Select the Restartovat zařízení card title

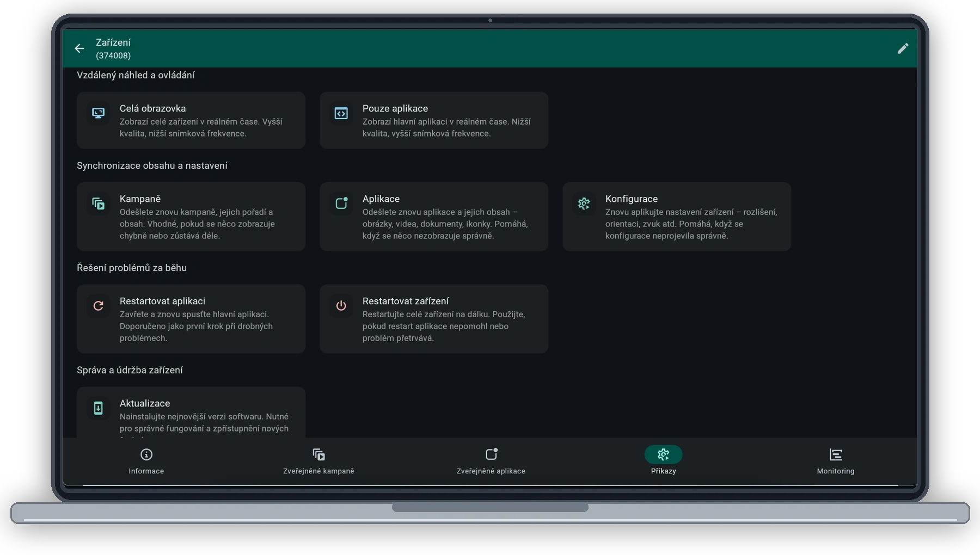click(x=406, y=301)
